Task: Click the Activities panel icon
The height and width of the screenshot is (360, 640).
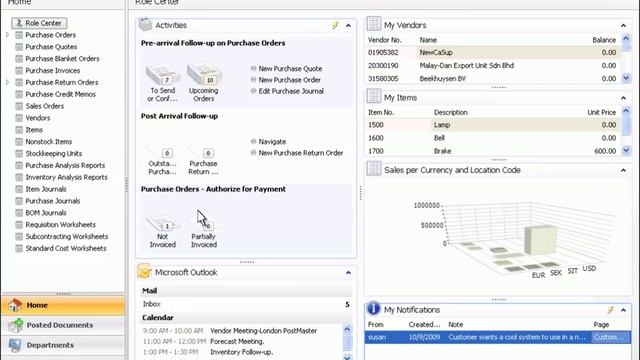Action: click(x=145, y=24)
